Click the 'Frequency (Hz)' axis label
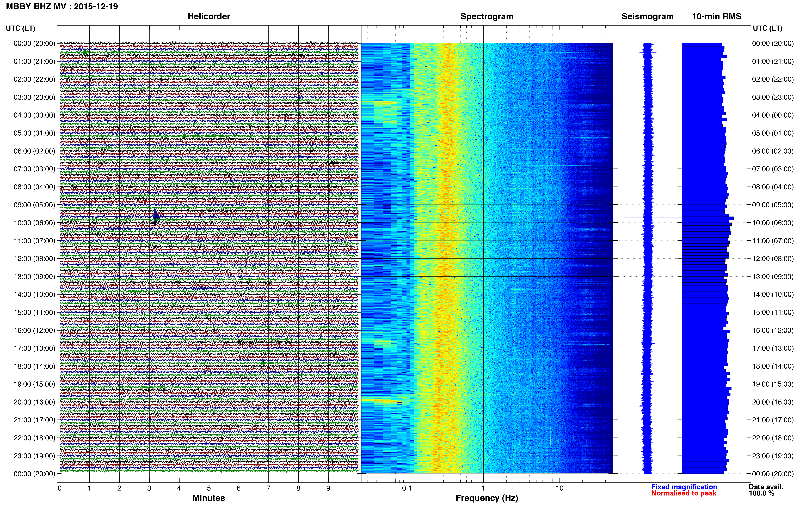 (487, 498)
